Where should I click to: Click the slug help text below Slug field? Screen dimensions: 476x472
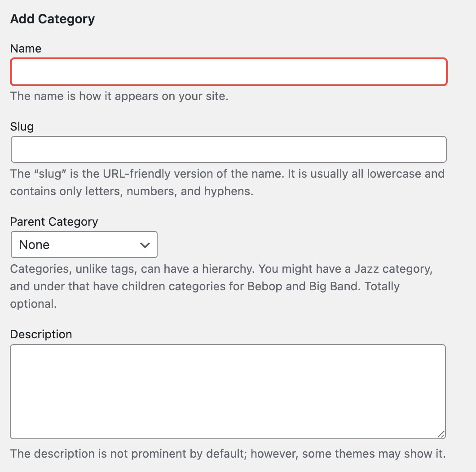pos(227,182)
